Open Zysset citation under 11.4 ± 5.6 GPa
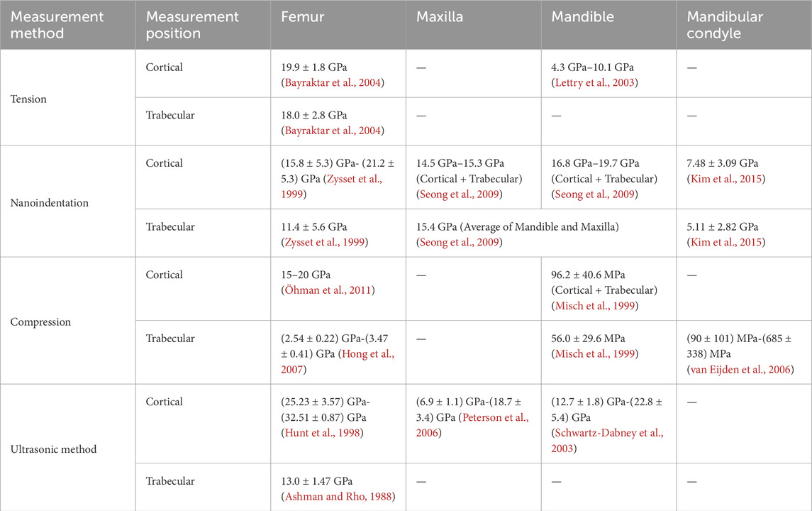The image size is (812, 511). coord(321,243)
